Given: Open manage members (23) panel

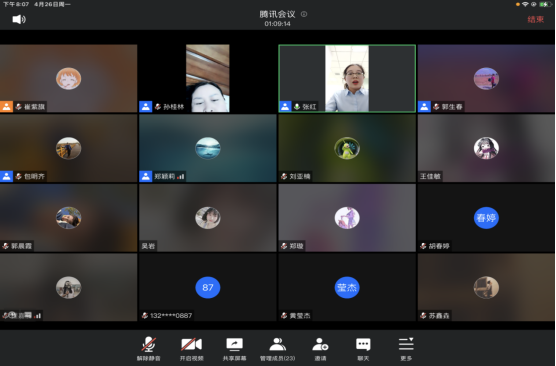Looking at the screenshot, I should click(277, 349).
